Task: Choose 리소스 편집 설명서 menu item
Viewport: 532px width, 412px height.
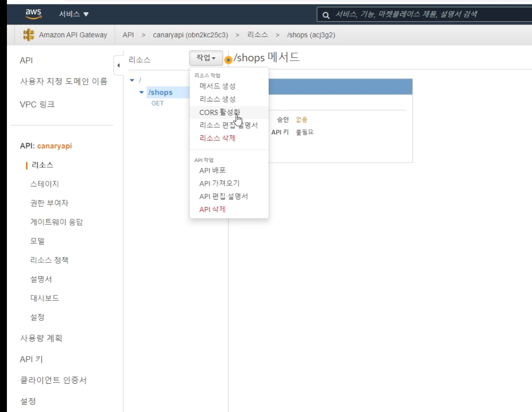Action: tap(229, 125)
